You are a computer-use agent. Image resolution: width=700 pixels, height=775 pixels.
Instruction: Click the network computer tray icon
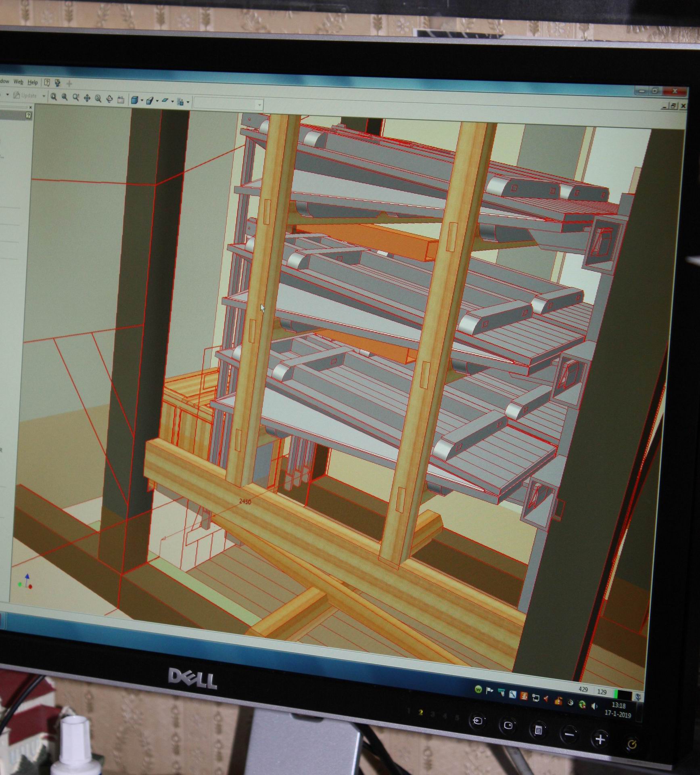tap(536, 697)
